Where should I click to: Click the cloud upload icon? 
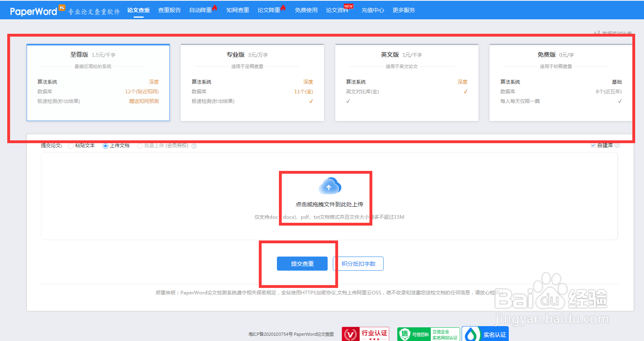click(330, 186)
